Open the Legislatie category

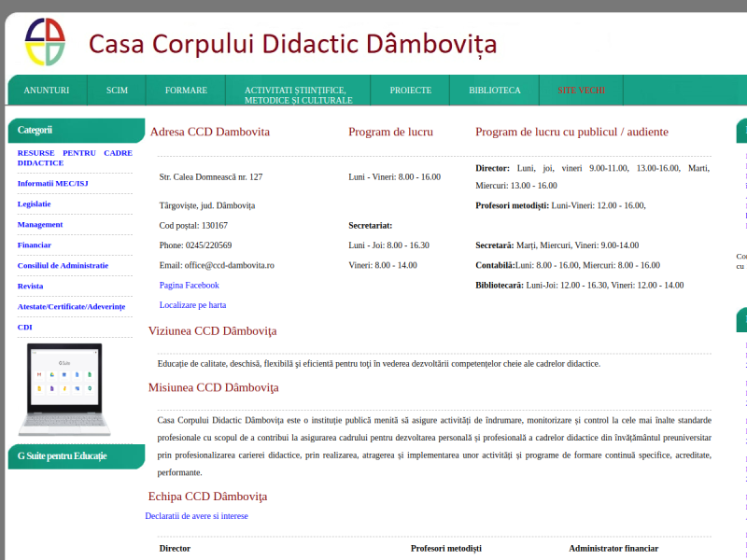tap(36, 203)
